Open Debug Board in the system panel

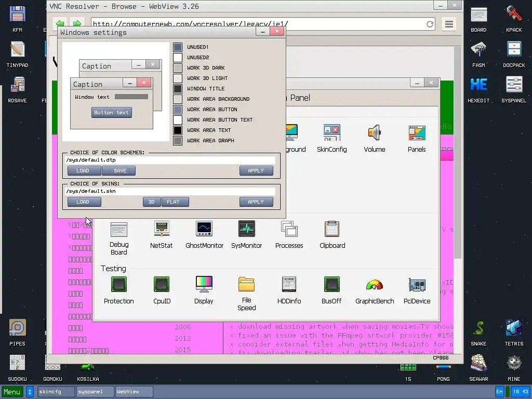click(119, 238)
